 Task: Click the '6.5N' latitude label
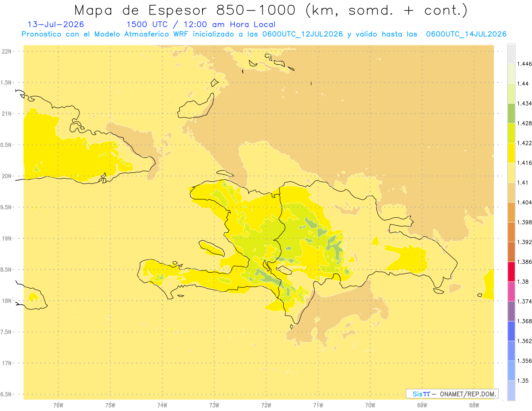coord(7,394)
